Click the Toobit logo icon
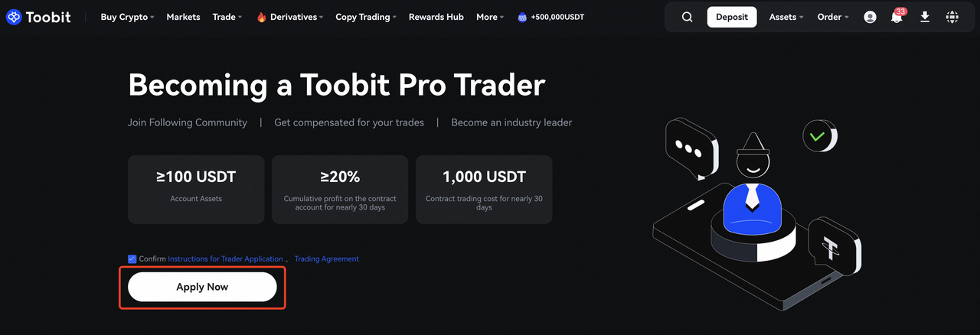Screen dimensions: 980x335 pyautogui.click(x=14, y=17)
